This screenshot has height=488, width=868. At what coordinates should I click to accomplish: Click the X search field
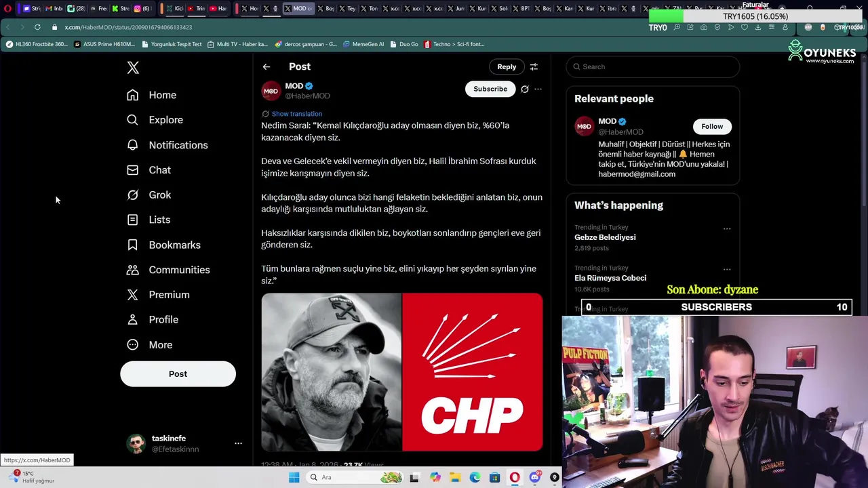tap(652, 66)
